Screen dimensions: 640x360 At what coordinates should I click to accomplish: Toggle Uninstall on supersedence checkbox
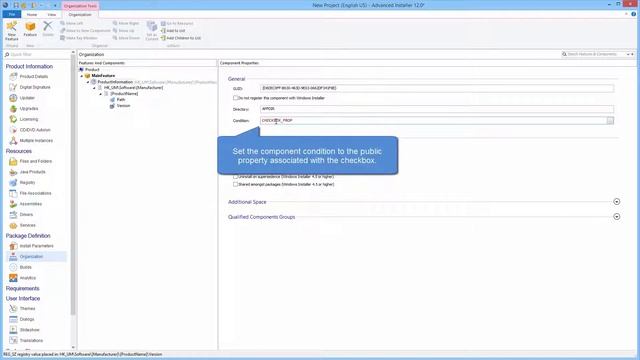(x=236, y=177)
